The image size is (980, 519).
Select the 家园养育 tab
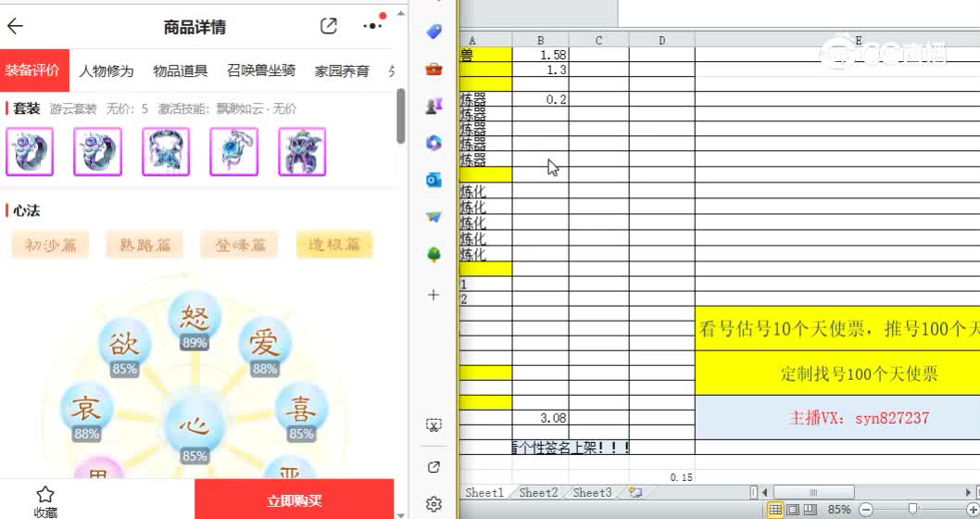(342, 70)
